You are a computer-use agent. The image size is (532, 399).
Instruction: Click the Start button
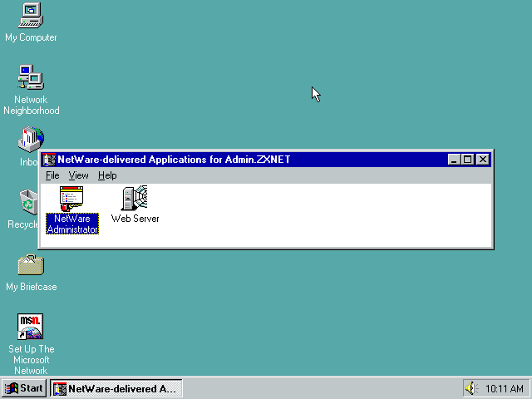click(x=24, y=388)
